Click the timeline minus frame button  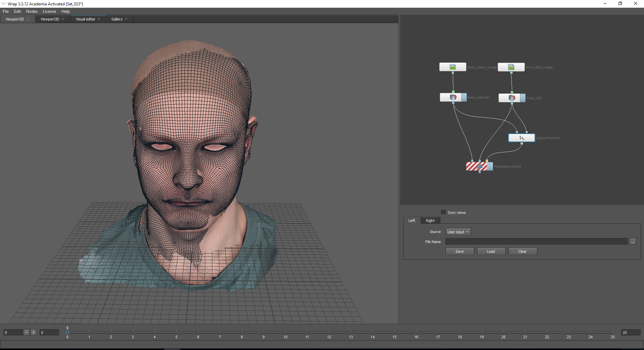point(26,333)
